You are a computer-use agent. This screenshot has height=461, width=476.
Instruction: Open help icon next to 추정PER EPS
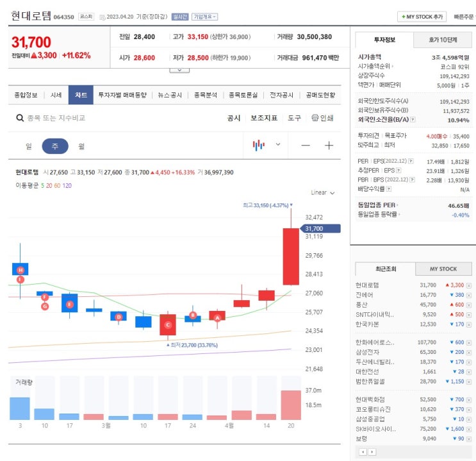tap(398, 171)
